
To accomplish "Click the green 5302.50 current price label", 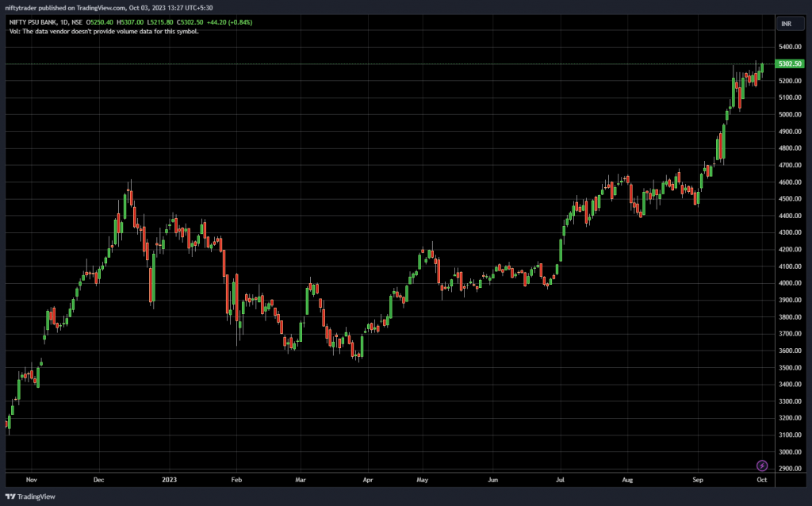I will point(790,63).
